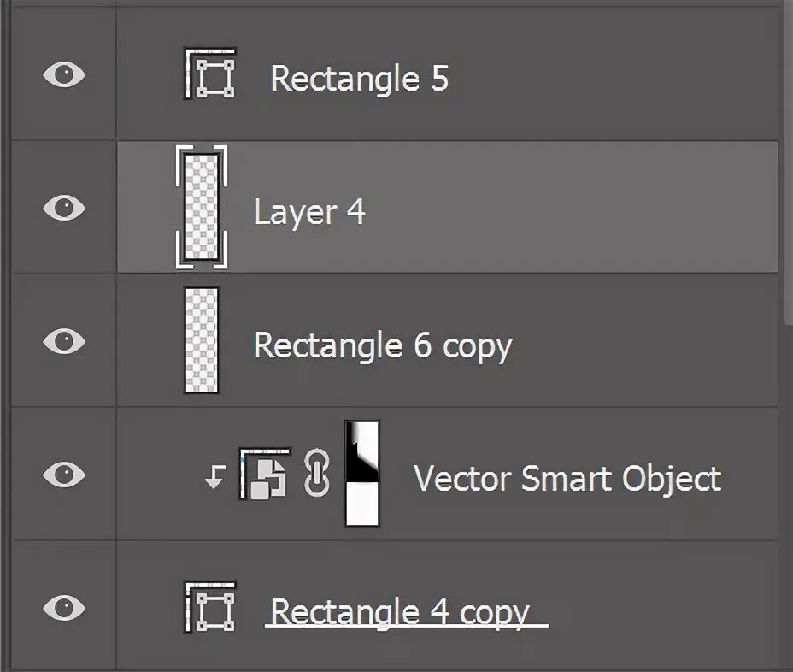Click the Rectangle 4 copy shape icon
The height and width of the screenshot is (672, 793).
[x=210, y=607]
